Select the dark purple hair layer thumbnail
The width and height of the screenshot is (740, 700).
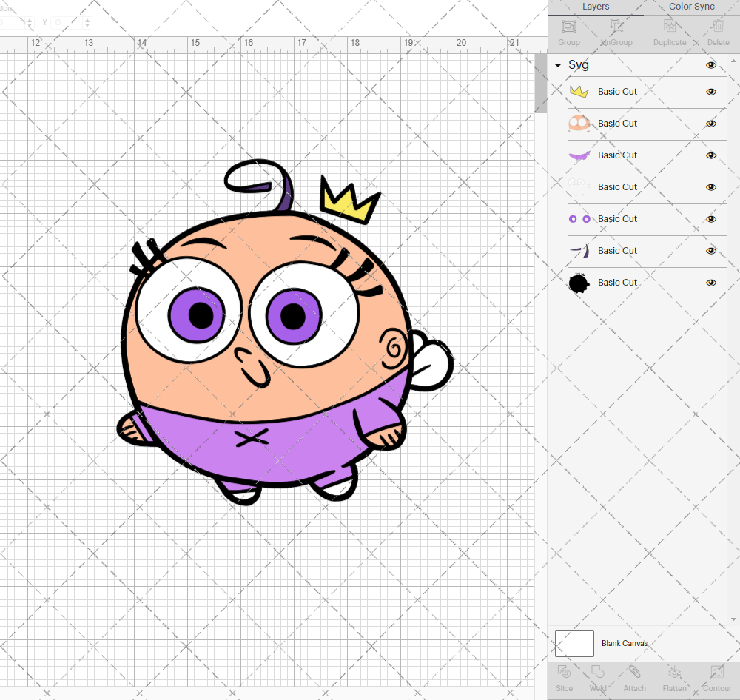(579, 251)
